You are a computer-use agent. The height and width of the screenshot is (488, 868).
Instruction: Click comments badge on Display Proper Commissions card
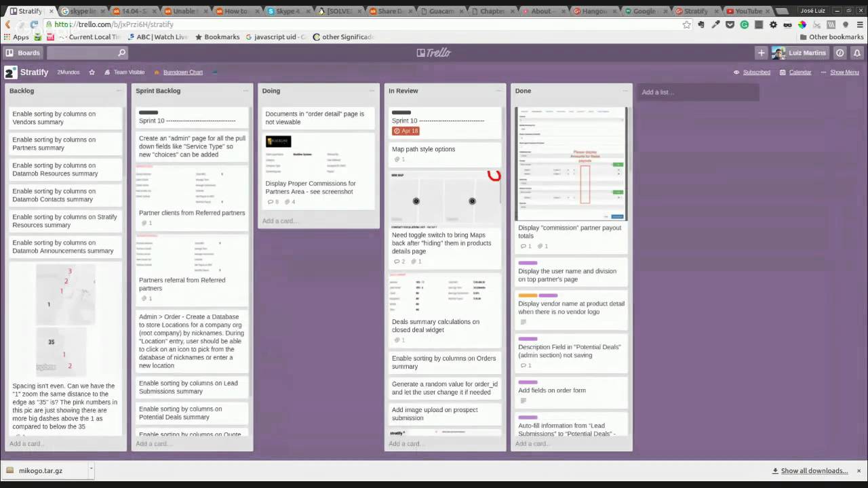coord(273,202)
